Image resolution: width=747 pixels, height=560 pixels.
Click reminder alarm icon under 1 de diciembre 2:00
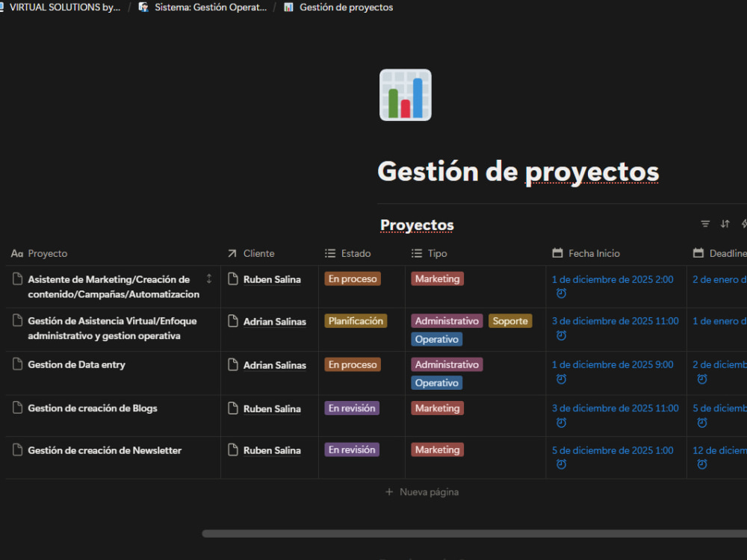pos(561,293)
